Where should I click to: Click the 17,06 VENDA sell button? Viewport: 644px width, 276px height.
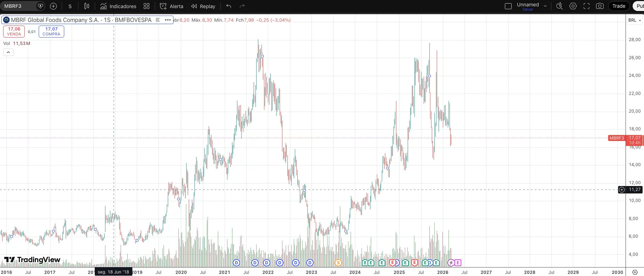14,32
